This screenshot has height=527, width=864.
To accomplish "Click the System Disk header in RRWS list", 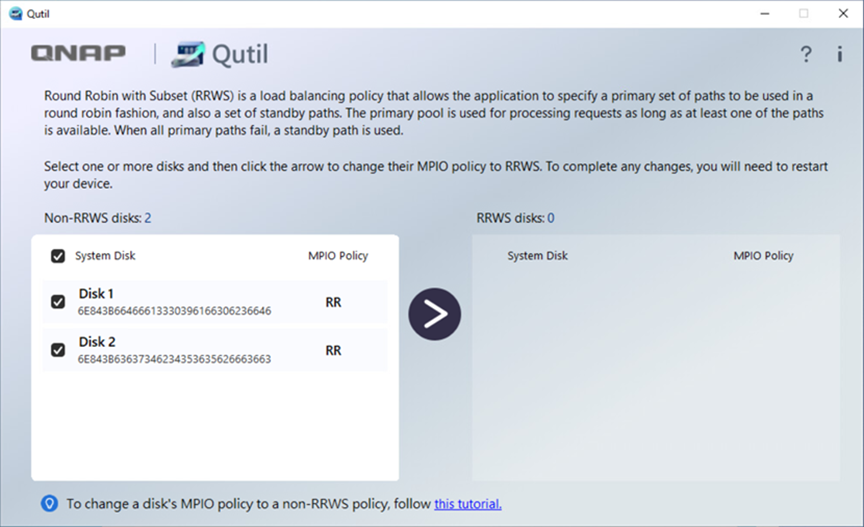I will click(x=537, y=256).
